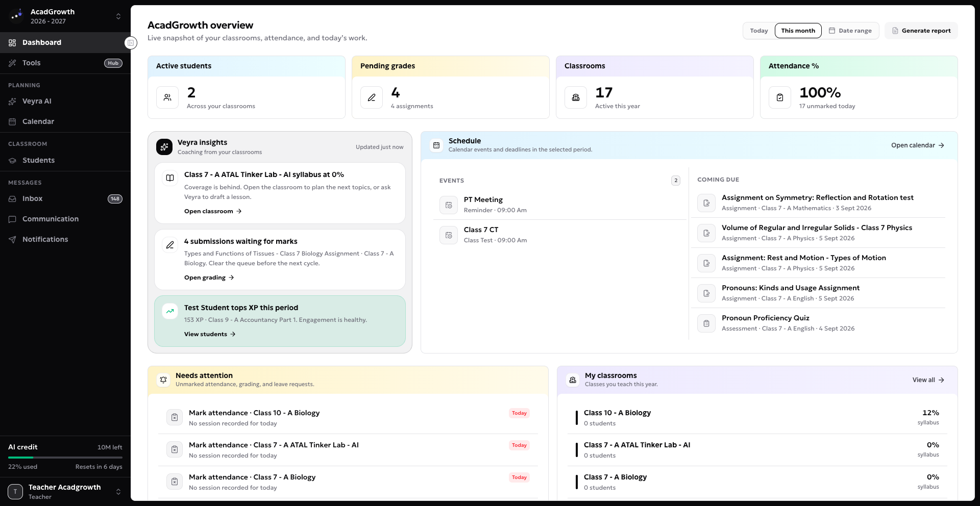Image resolution: width=980 pixels, height=506 pixels.
Task: Click the Hub badge next to Tools
Action: pyautogui.click(x=113, y=63)
